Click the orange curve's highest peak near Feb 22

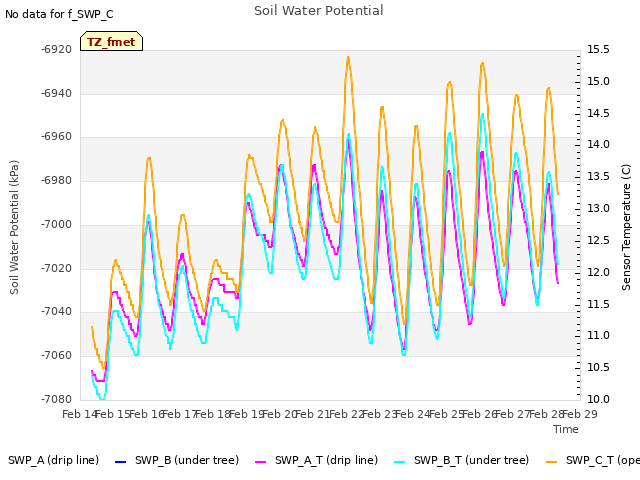point(348,57)
